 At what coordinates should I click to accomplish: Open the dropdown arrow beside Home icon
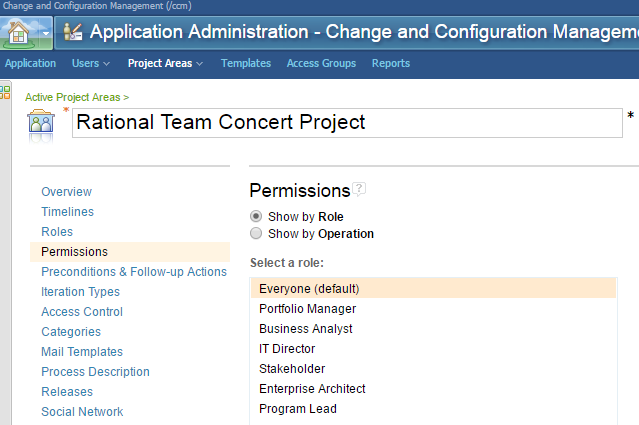click(47, 32)
